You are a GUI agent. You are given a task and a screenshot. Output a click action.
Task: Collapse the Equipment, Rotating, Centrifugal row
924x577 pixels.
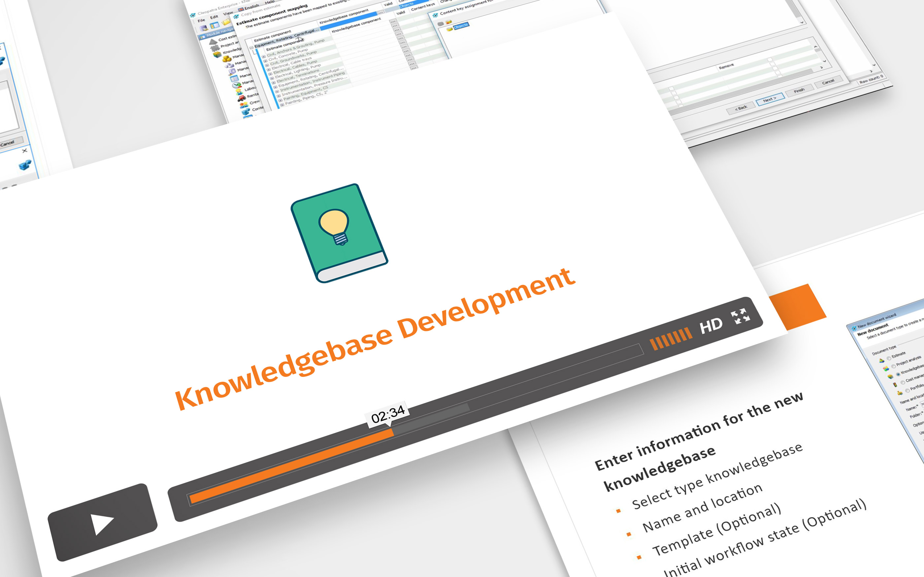251,48
